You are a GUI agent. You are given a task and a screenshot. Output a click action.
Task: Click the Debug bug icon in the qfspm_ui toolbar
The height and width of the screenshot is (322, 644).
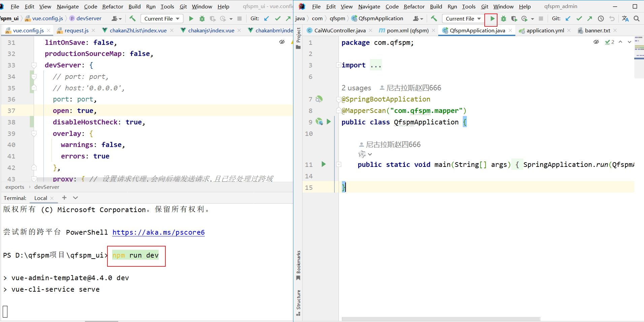[x=202, y=19]
